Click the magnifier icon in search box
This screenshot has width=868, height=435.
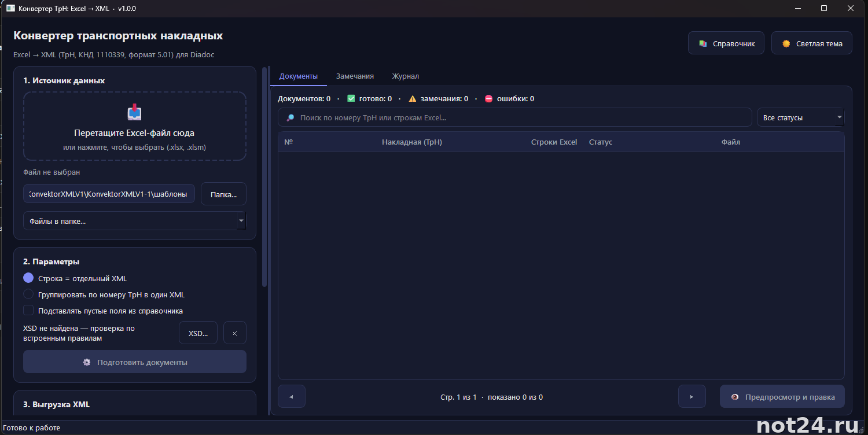(290, 117)
